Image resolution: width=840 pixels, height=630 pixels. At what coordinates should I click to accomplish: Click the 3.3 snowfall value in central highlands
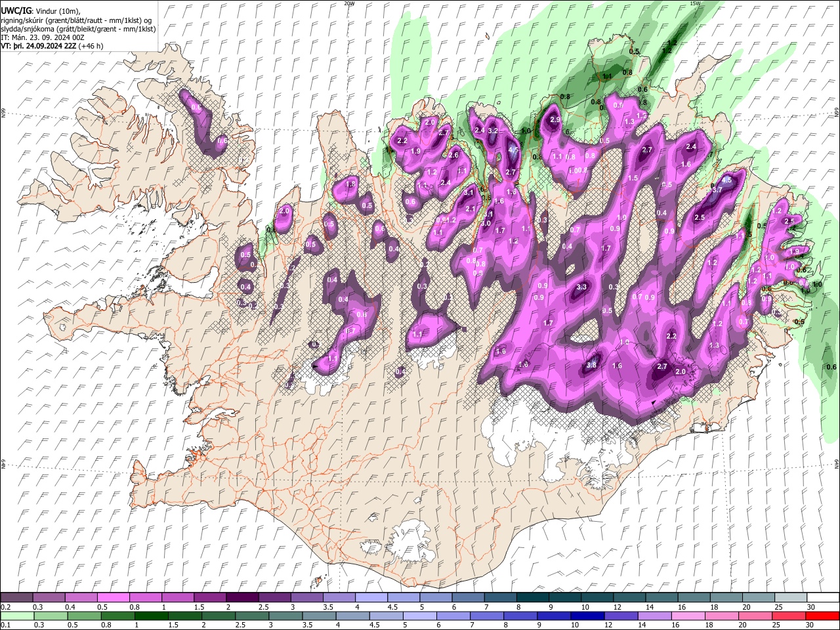[x=581, y=287]
